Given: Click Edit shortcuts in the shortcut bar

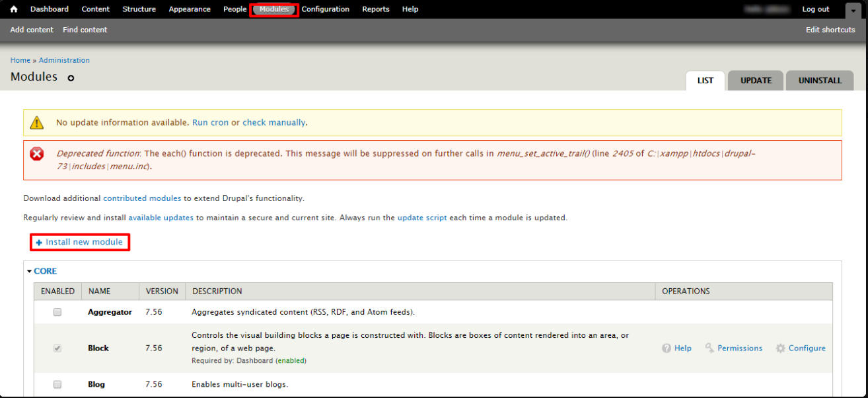Looking at the screenshot, I should tap(830, 29).
